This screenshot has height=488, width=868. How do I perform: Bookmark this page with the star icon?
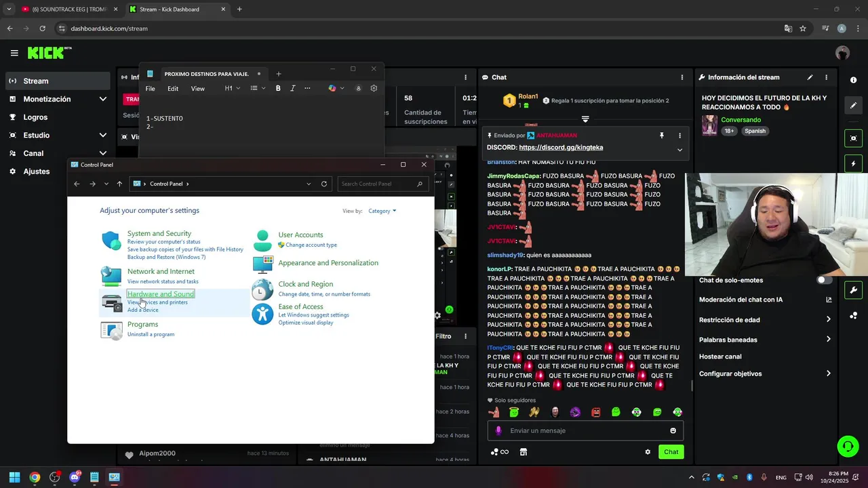tap(803, 28)
